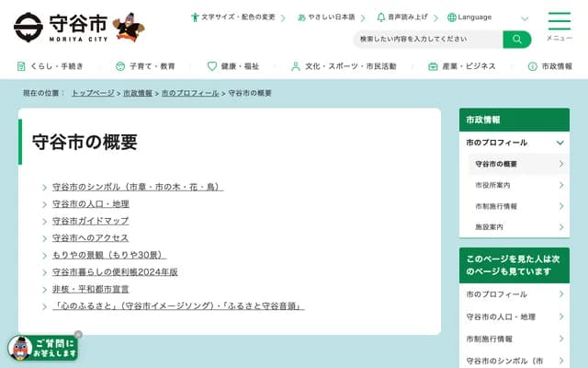Click arrow icon next to 守谷市のシンボル link
The height and width of the screenshot is (368, 588).
point(44,188)
